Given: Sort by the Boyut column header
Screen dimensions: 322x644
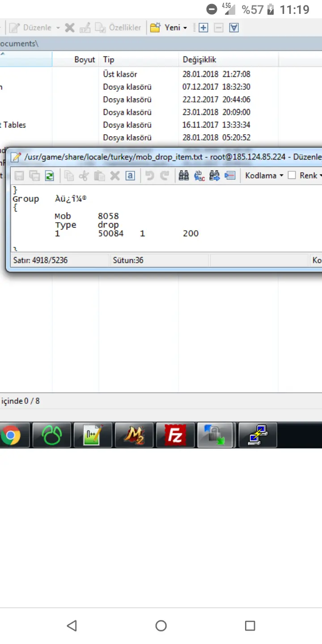Looking at the screenshot, I should (76, 59).
